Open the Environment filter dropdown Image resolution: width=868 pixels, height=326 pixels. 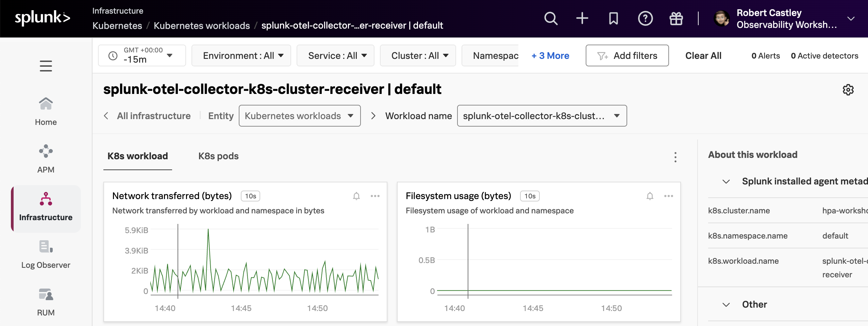pyautogui.click(x=241, y=55)
